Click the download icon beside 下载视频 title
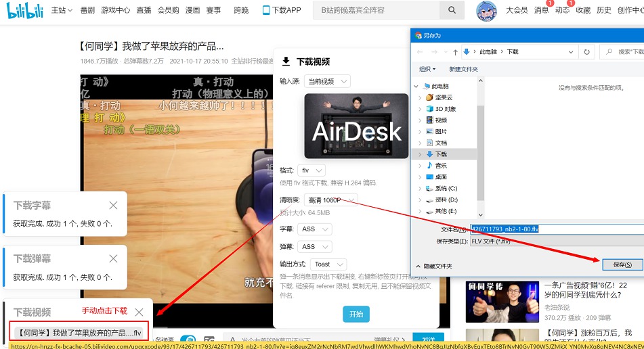This screenshot has height=349, width=644. [x=286, y=62]
